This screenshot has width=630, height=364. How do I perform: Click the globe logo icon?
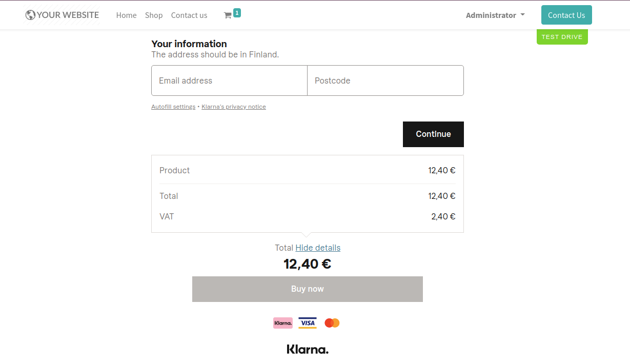30,15
